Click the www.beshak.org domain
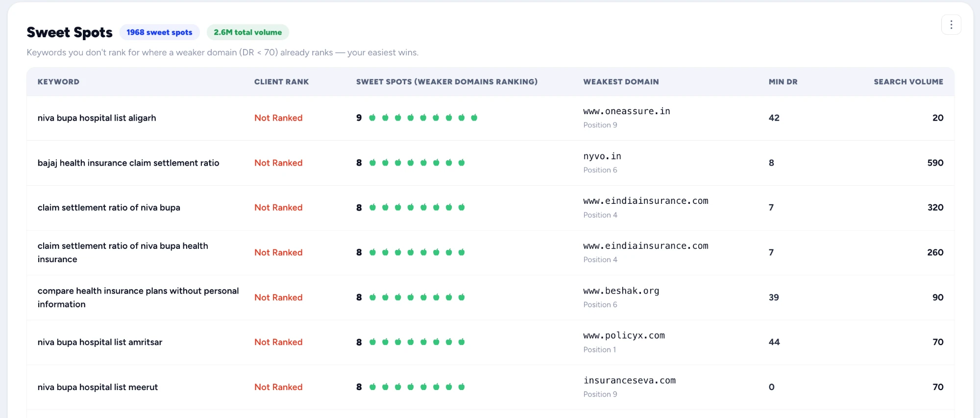Screen dimensions: 980x418 pos(621,291)
